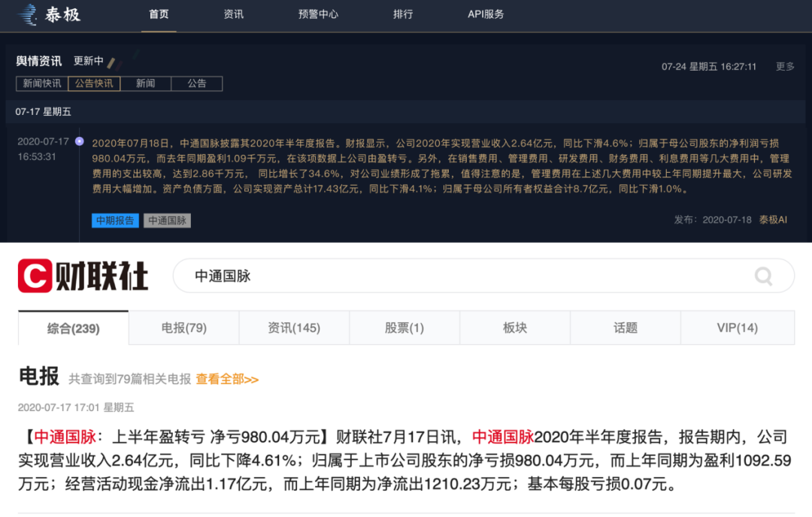
Task: Click 共查询到79篇相关电报 text
Action: (x=129, y=379)
